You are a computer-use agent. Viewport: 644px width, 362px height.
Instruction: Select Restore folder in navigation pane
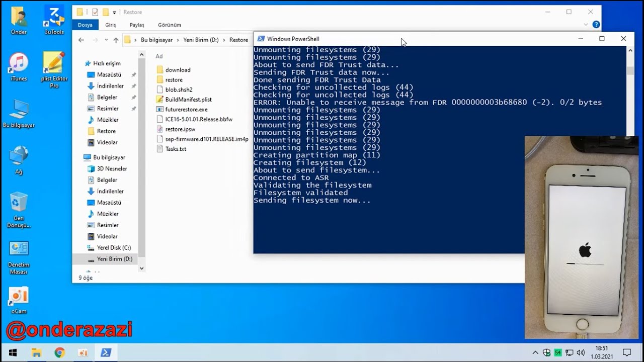tap(106, 131)
